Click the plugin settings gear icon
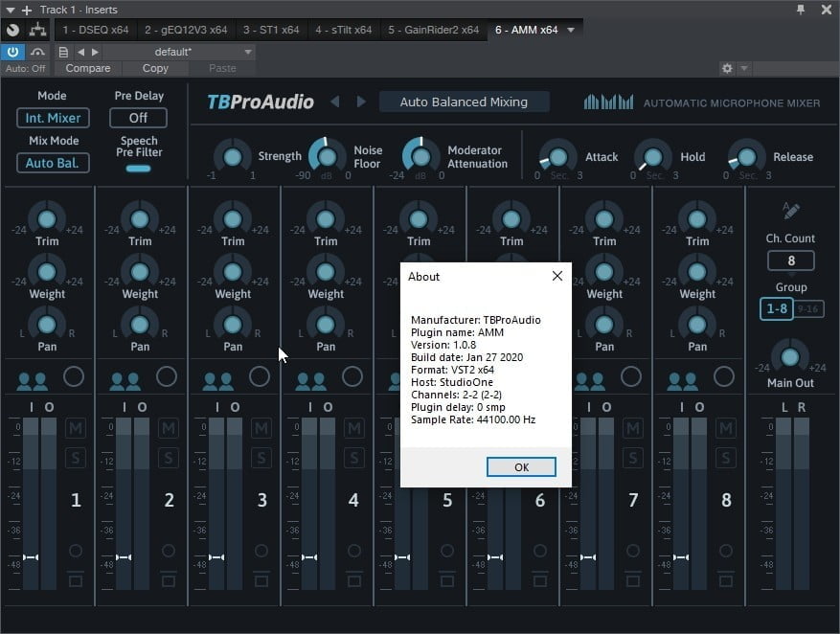 pyautogui.click(x=727, y=68)
